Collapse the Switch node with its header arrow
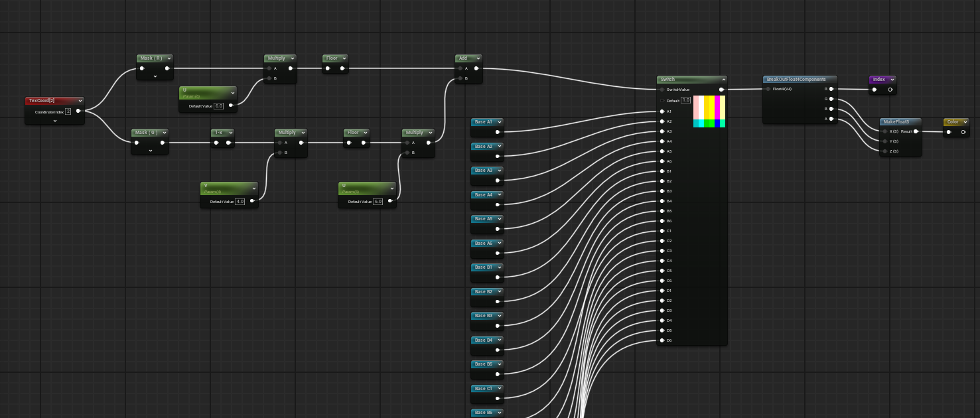This screenshot has height=418, width=980. click(x=723, y=80)
